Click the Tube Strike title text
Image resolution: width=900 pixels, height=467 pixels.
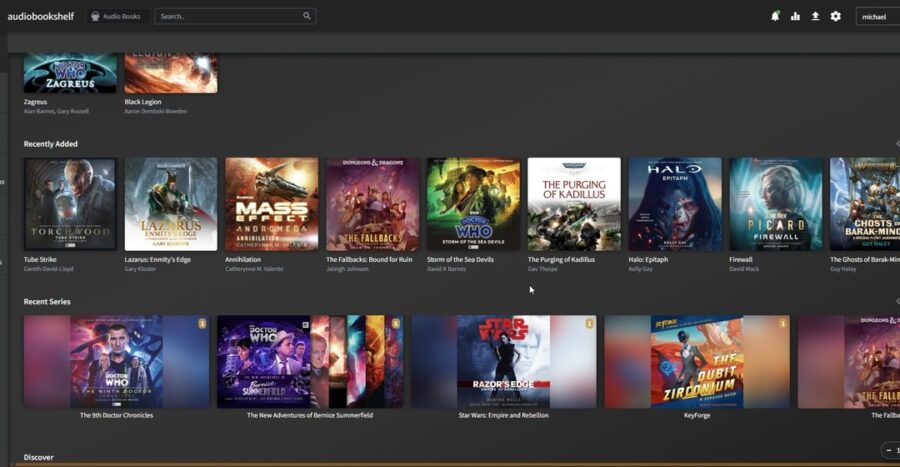tap(40, 259)
